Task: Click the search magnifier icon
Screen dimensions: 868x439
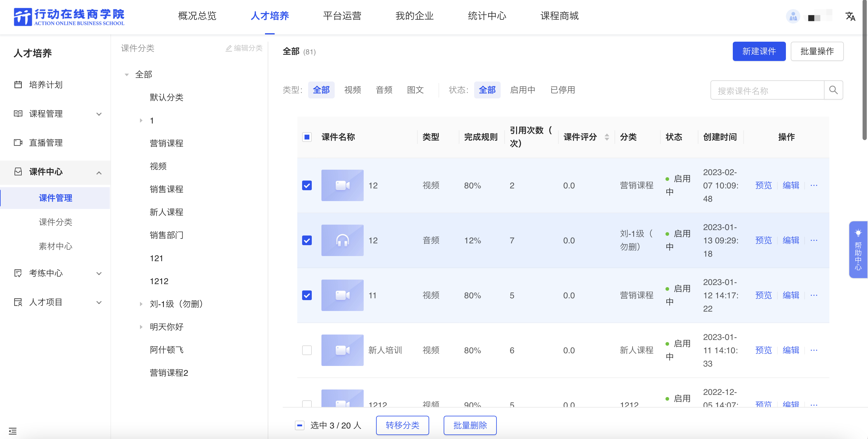Action: click(x=833, y=90)
